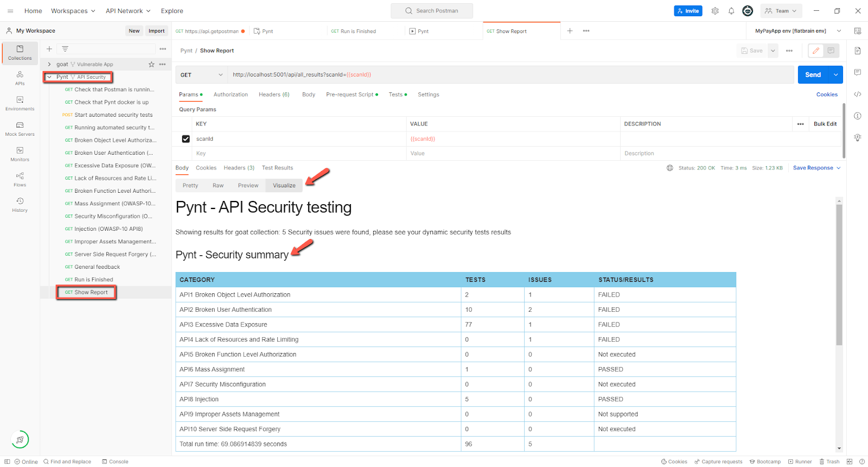Open the APIs sidebar panel

(20, 78)
